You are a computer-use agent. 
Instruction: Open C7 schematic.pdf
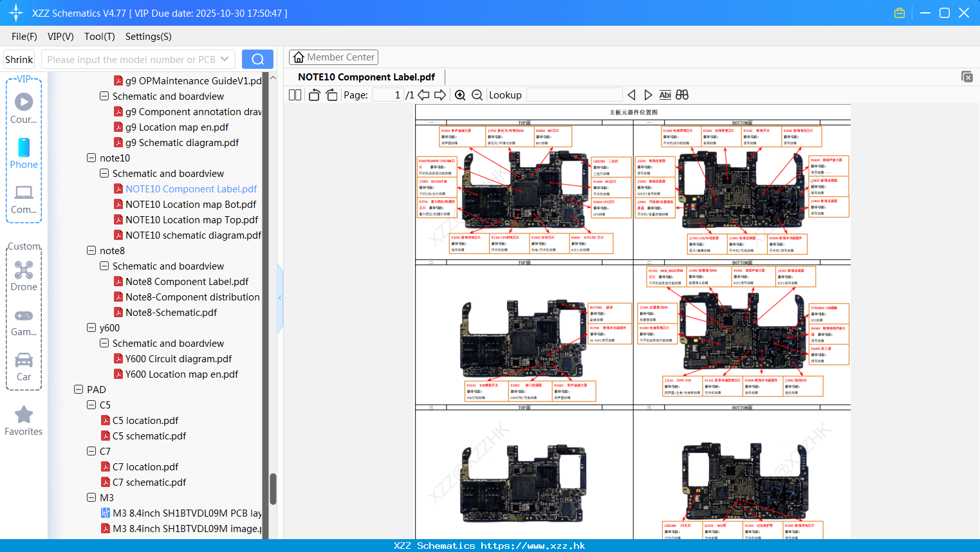(x=149, y=483)
